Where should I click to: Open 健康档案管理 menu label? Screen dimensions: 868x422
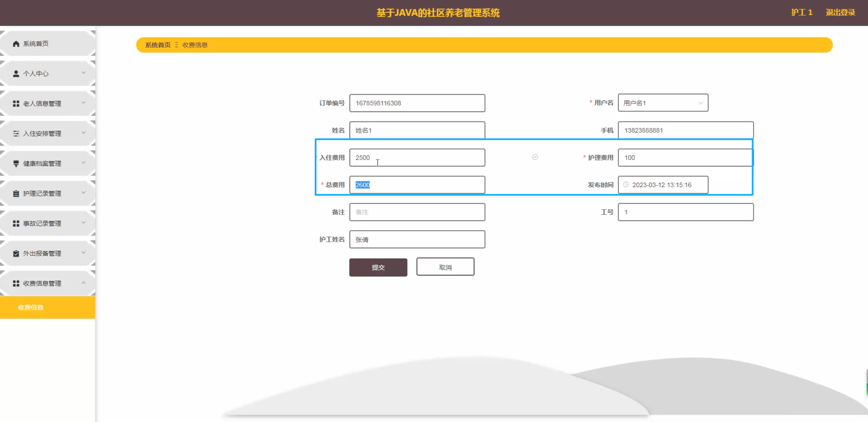(x=42, y=163)
